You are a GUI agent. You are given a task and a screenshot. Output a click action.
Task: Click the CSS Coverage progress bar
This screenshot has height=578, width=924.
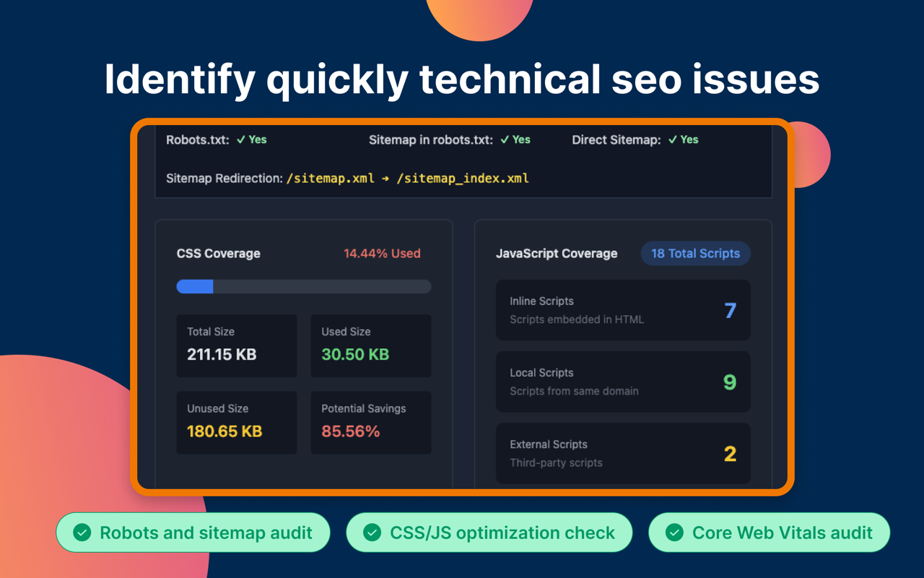304,287
